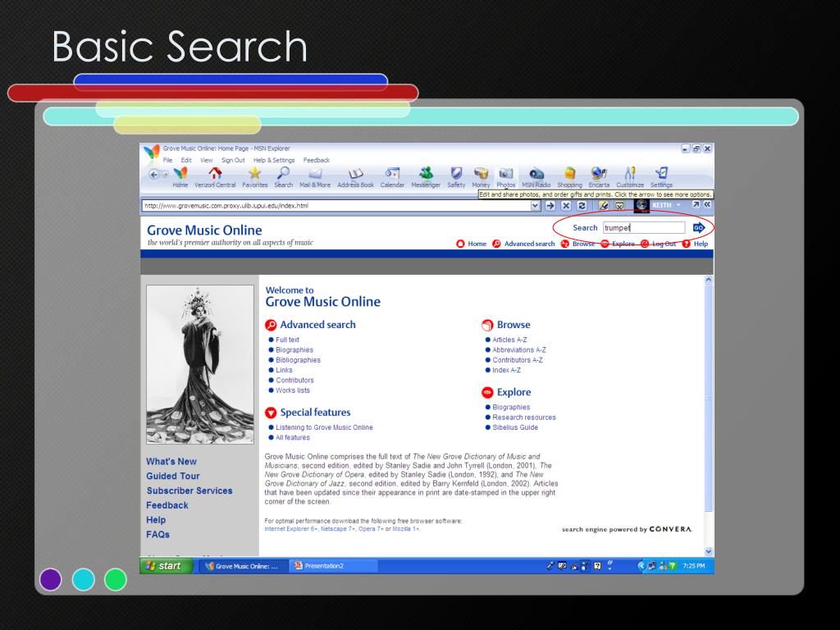
Task: Refresh the page from the address bar row
Action: [582, 206]
